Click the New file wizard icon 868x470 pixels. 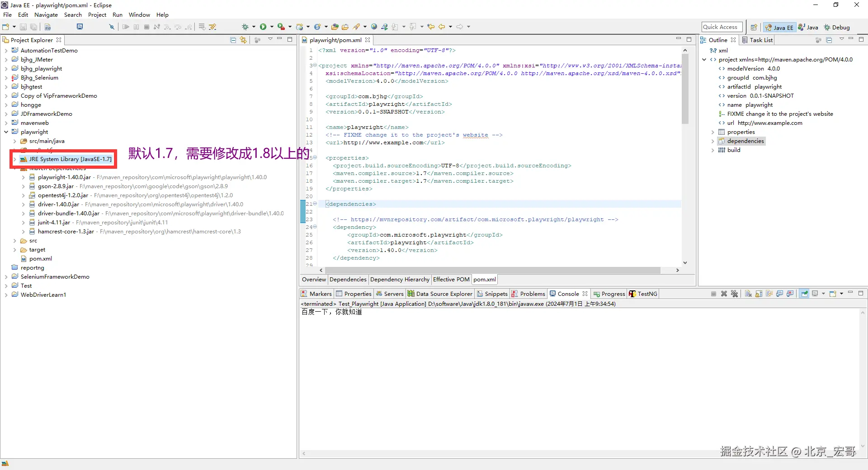6,27
